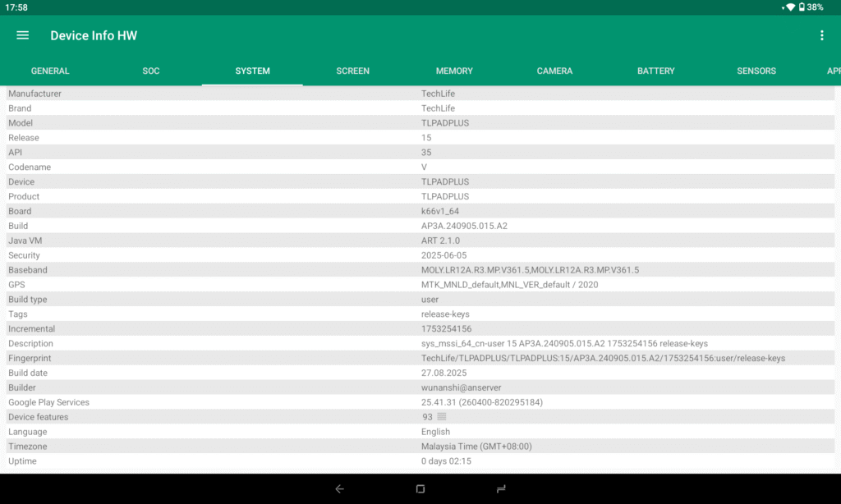This screenshot has width=841, height=504.
Task: Switch to the SOC tab
Action: [151, 71]
